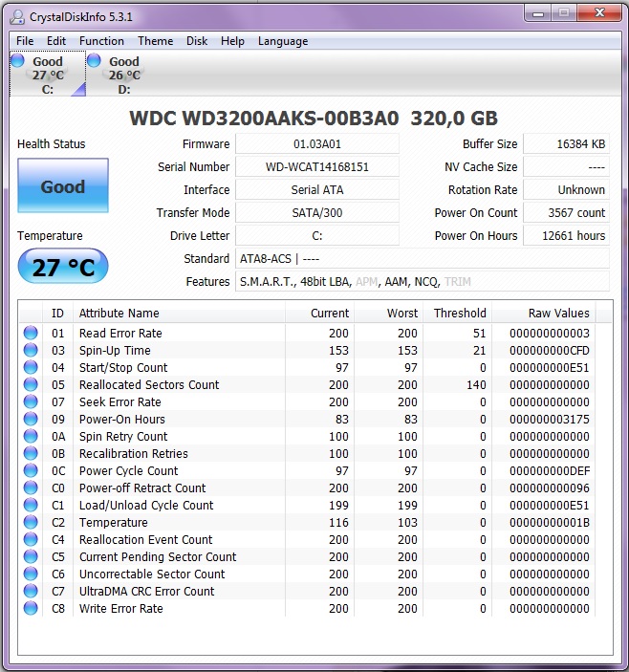Click the NV Cache Size value field
The height and width of the screenshot is (672, 629).
click(566, 166)
